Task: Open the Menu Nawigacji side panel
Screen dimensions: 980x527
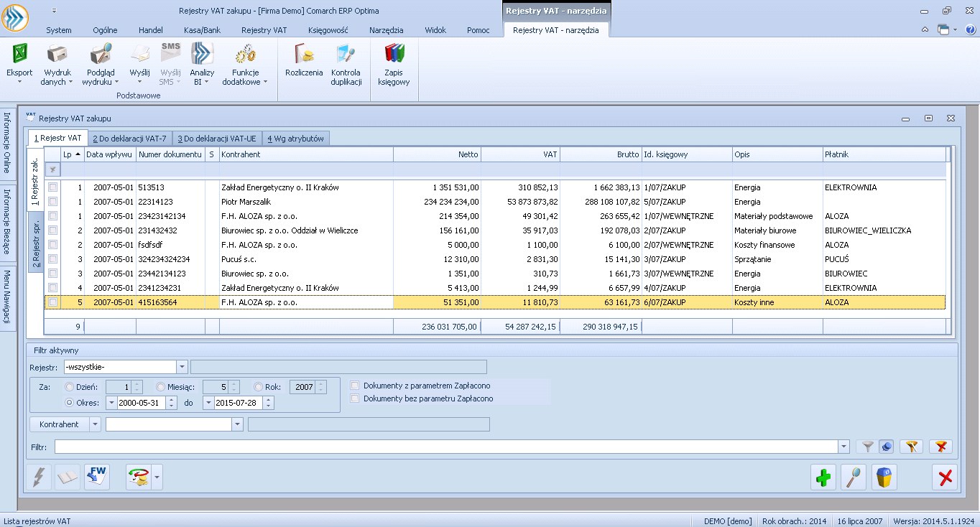Action: click(6, 298)
